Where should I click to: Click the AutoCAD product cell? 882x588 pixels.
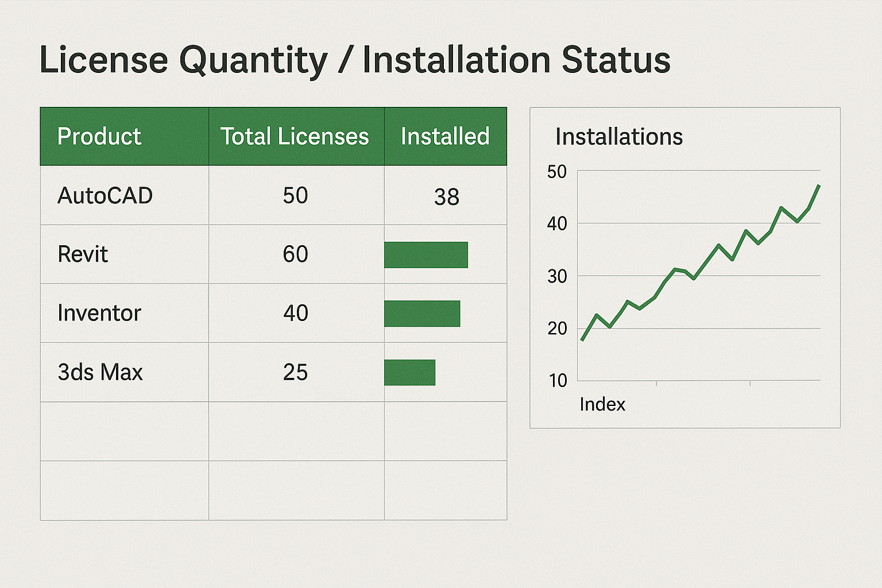point(125,195)
